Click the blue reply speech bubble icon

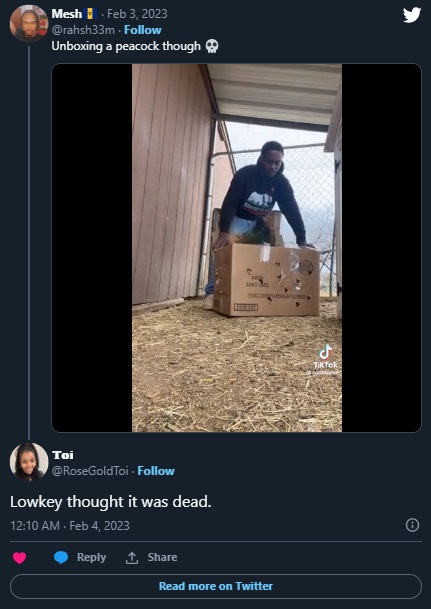(x=61, y=557)
